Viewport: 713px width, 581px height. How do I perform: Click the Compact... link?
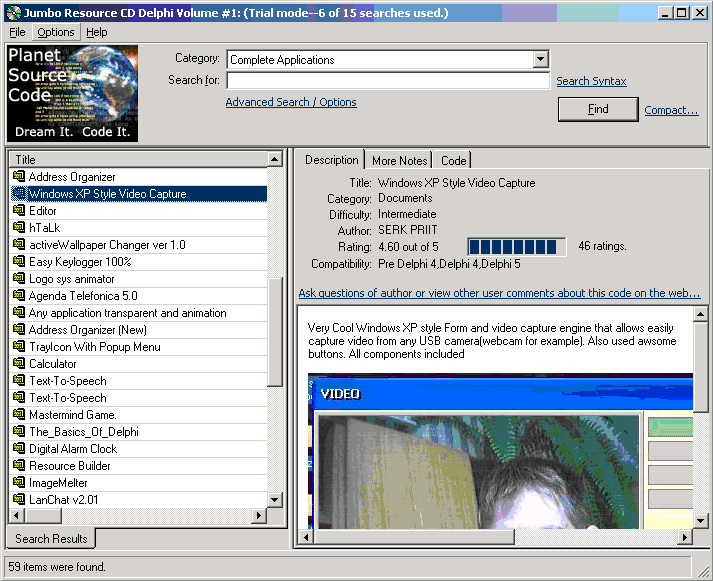click(671, 110)
